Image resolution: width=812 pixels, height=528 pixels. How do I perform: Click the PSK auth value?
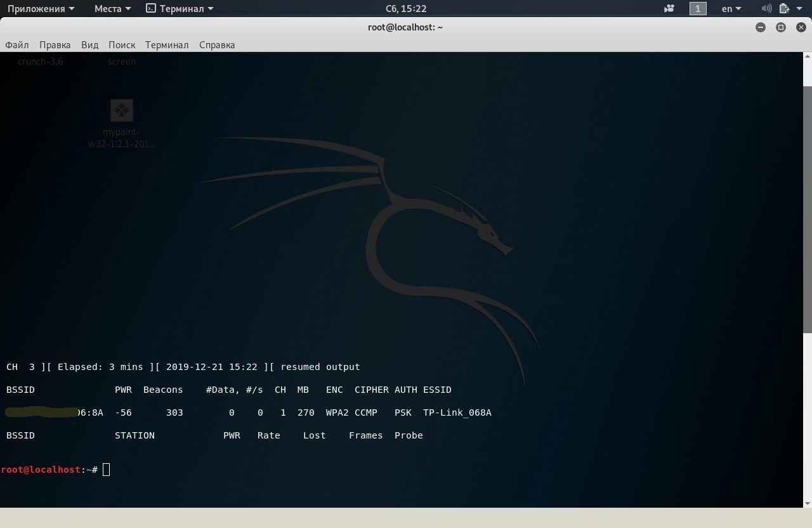(403, 412)
